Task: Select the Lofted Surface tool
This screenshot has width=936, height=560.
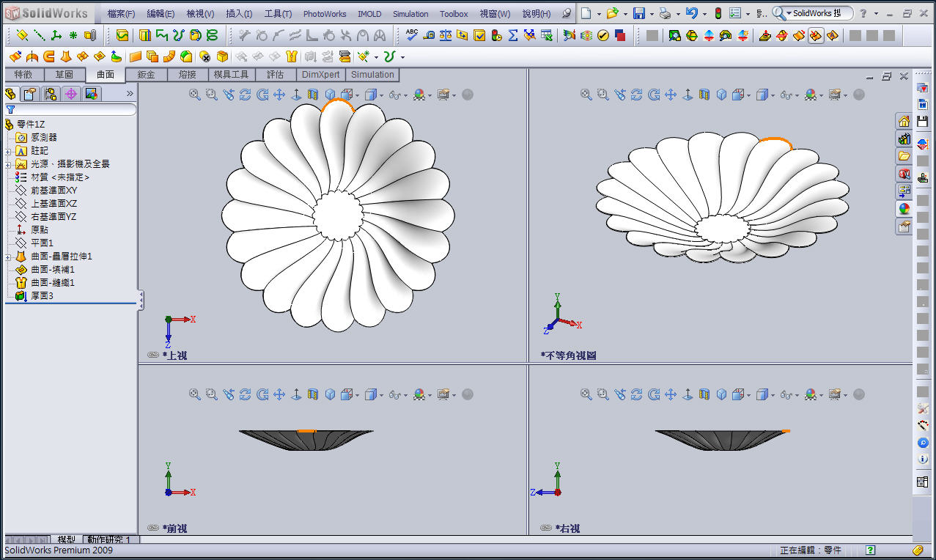Action: (65, 56)
